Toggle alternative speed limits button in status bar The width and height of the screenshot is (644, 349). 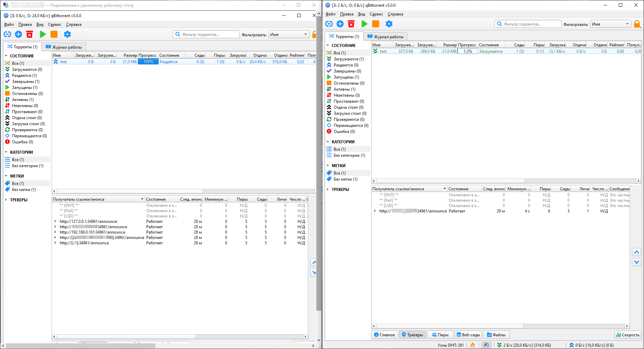click(x=486, y=345)
